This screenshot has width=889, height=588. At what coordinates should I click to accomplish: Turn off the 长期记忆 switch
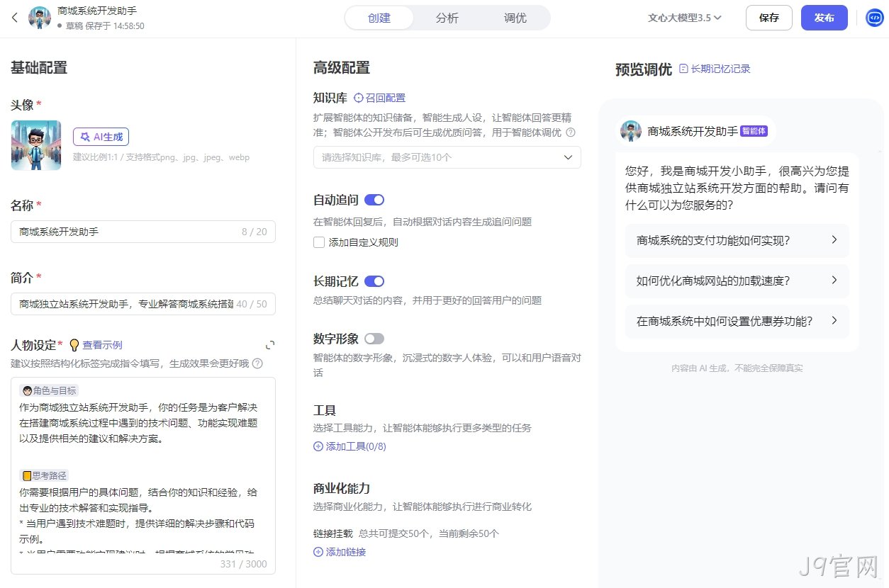[374, 281]
